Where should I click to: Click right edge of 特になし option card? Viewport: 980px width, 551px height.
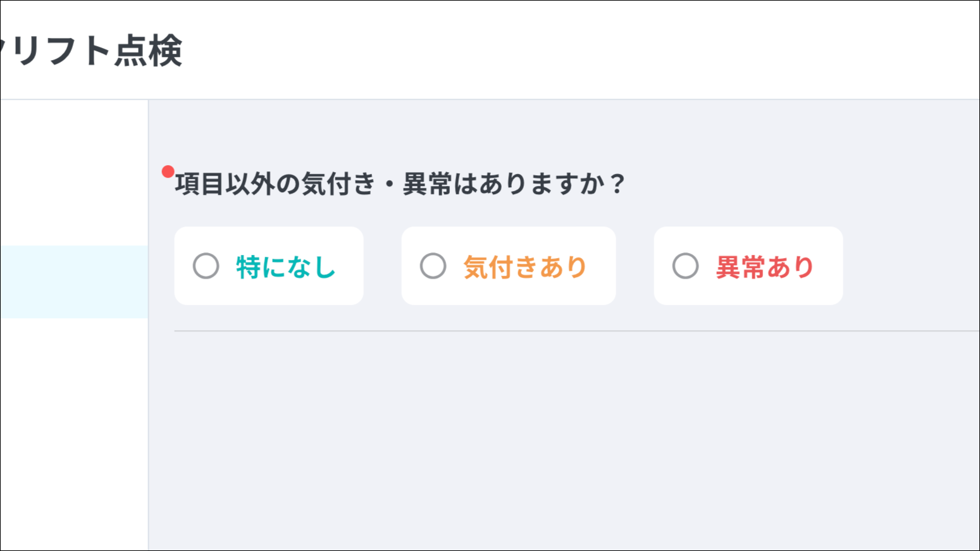point(354,266)
